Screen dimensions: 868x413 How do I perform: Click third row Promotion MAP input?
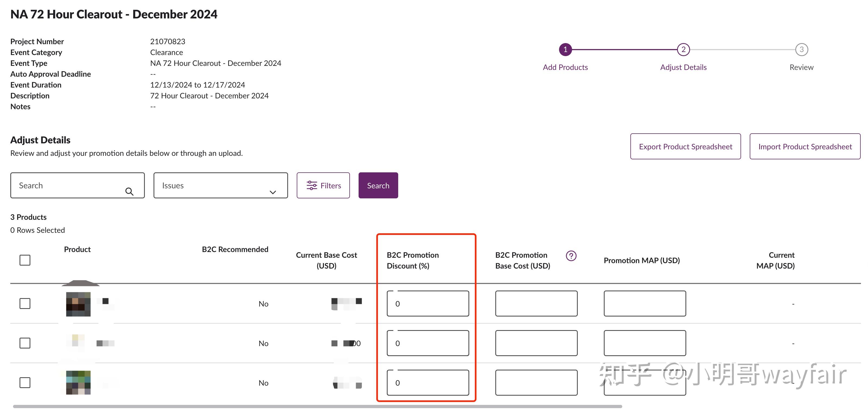click(645, 382)
